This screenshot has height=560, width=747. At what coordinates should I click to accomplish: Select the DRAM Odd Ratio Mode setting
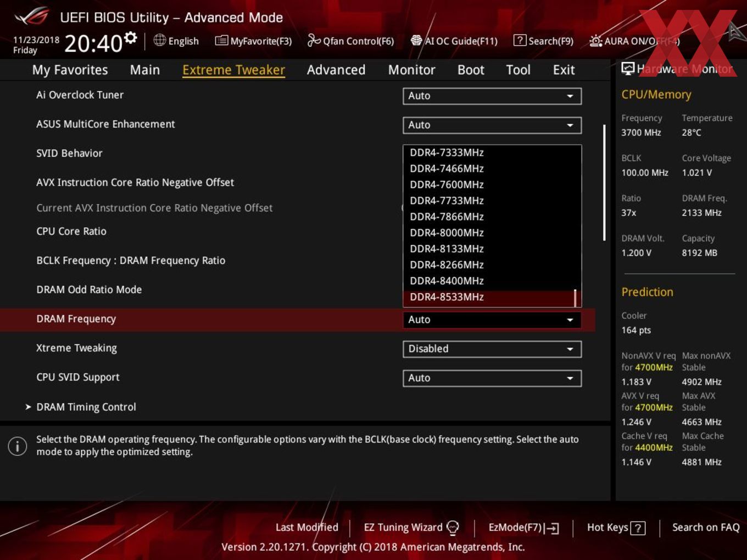[x=89, y=289]
